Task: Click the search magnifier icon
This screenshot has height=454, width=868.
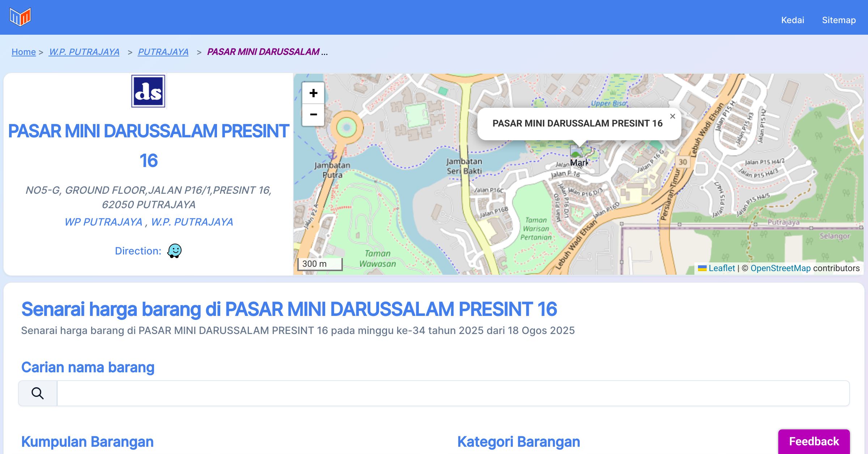Action: [38, 393]
